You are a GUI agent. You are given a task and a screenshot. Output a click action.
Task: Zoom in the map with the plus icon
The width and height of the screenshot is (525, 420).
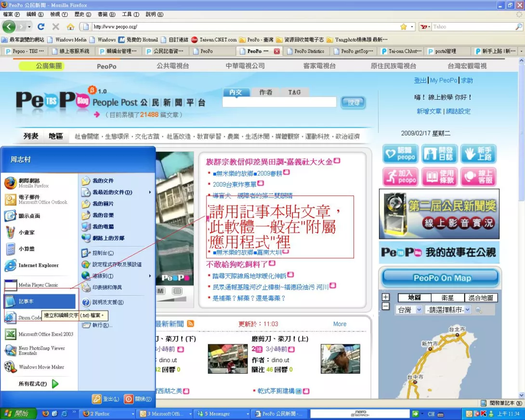point(386,297)
